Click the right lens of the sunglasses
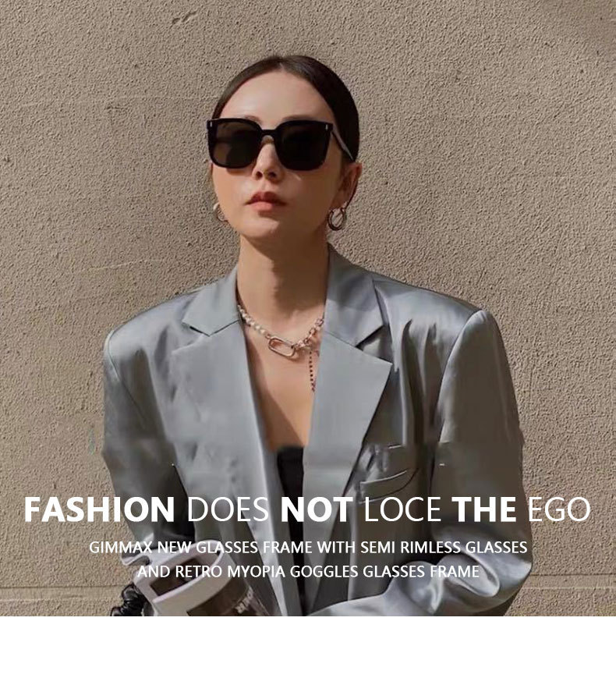 point(306,145)
